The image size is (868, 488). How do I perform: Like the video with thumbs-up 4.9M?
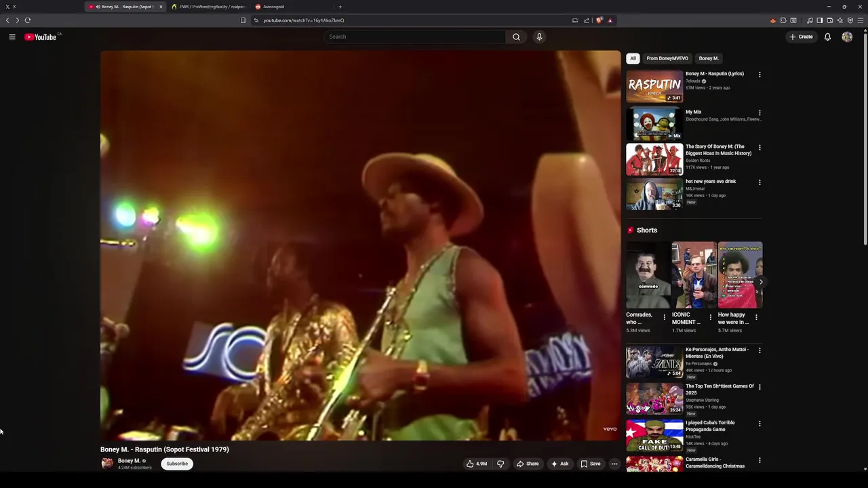(x=477, y=464)
